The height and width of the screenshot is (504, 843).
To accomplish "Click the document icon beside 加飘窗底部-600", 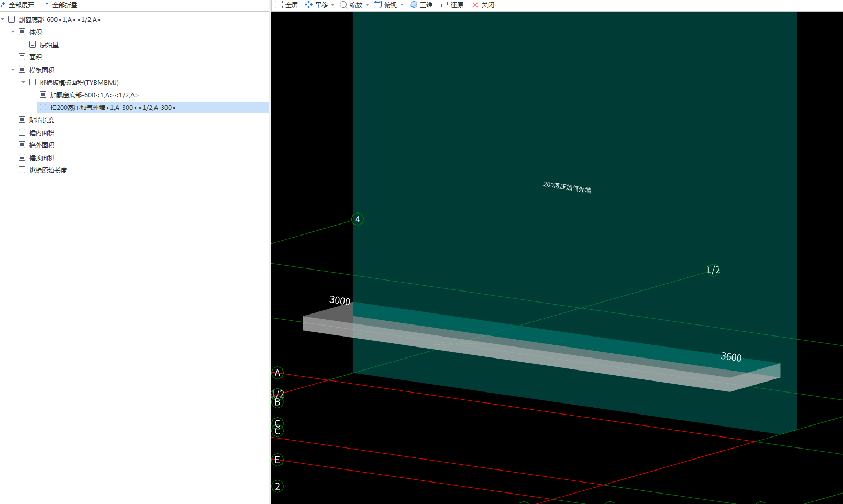I will click(43, 95).
